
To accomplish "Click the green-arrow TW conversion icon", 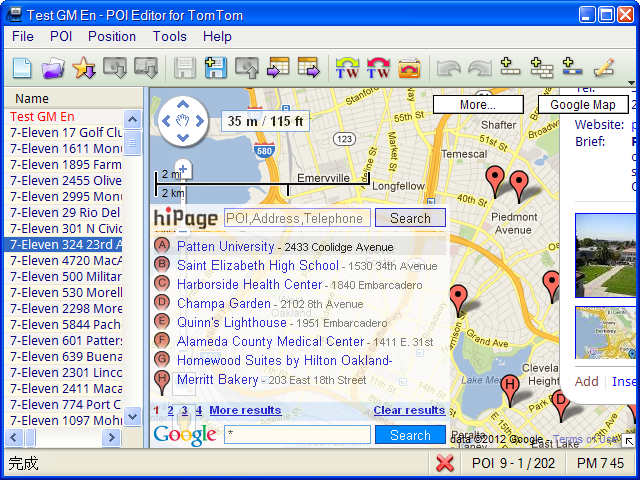I will click(347, 68).
